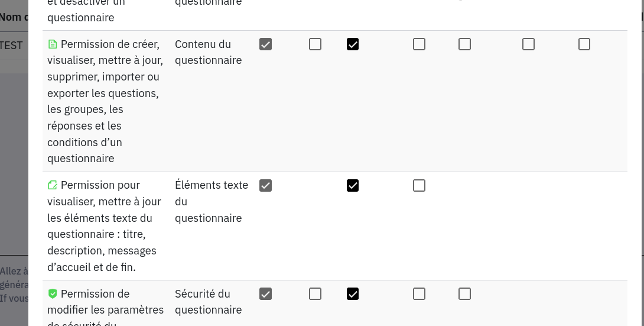This screenshot has width=644, height=326.
Task: Check the last checkbox in Contenu du questionnaire row
Action: pyautogui.click(x=584, y=44)
